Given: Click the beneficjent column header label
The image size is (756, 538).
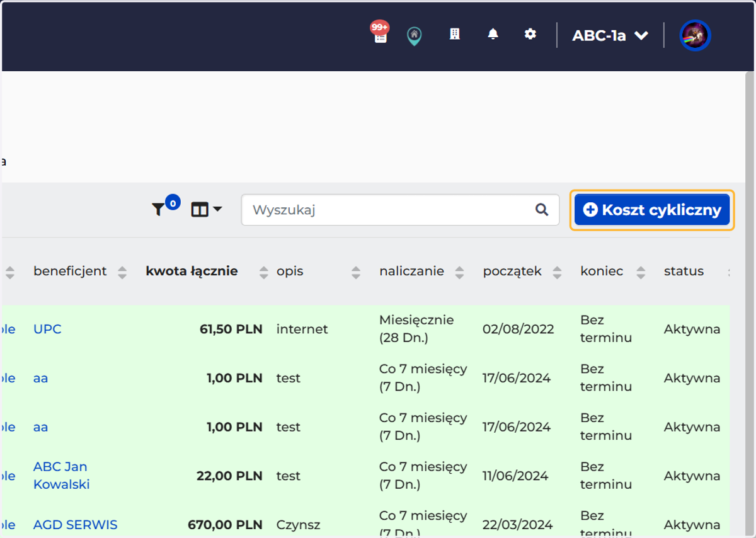Looking at the screenshot, I should 70,272.
